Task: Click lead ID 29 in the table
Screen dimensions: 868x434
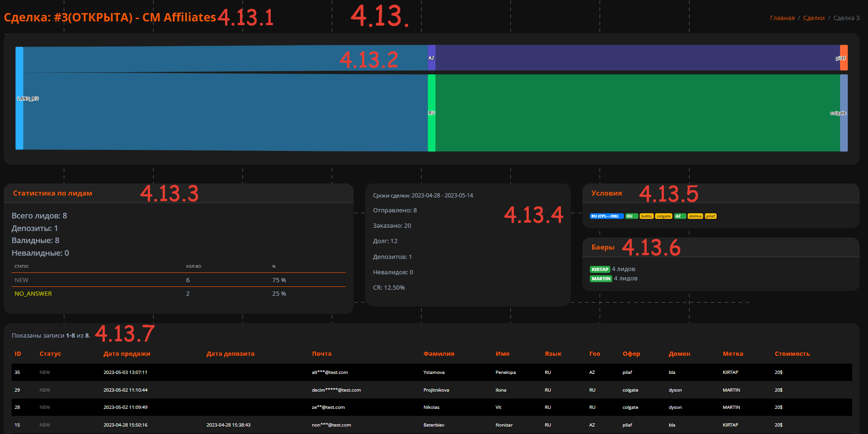Action: click(x=17, y=390)
